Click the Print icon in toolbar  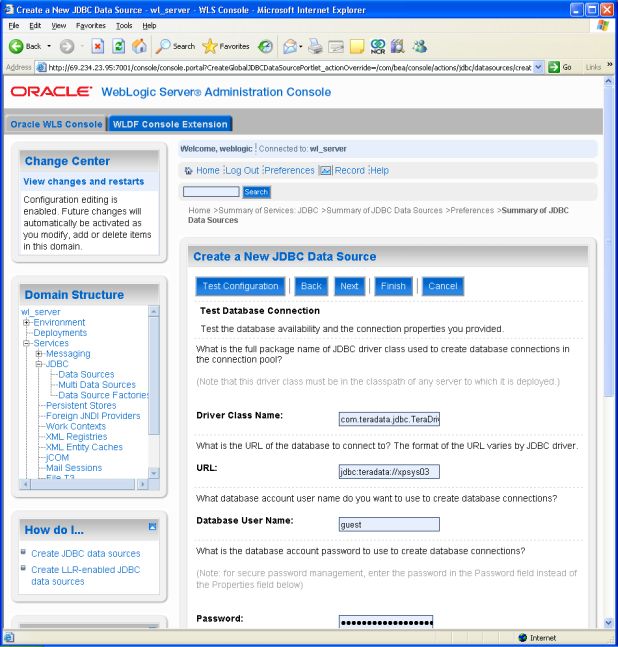[x=315, y=46]
